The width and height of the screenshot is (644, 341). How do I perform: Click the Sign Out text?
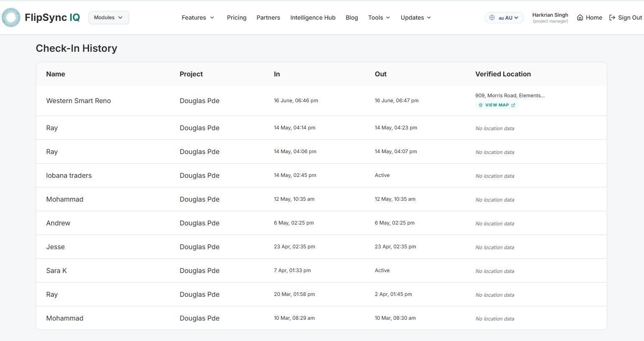point(630,18)
